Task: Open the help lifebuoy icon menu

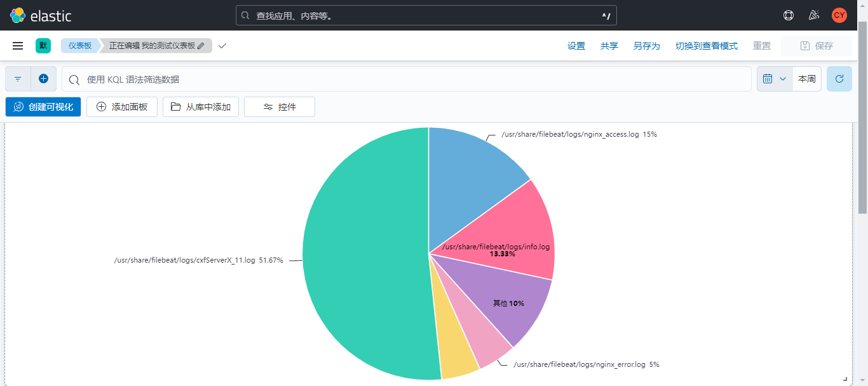Action: click(789, 15)
